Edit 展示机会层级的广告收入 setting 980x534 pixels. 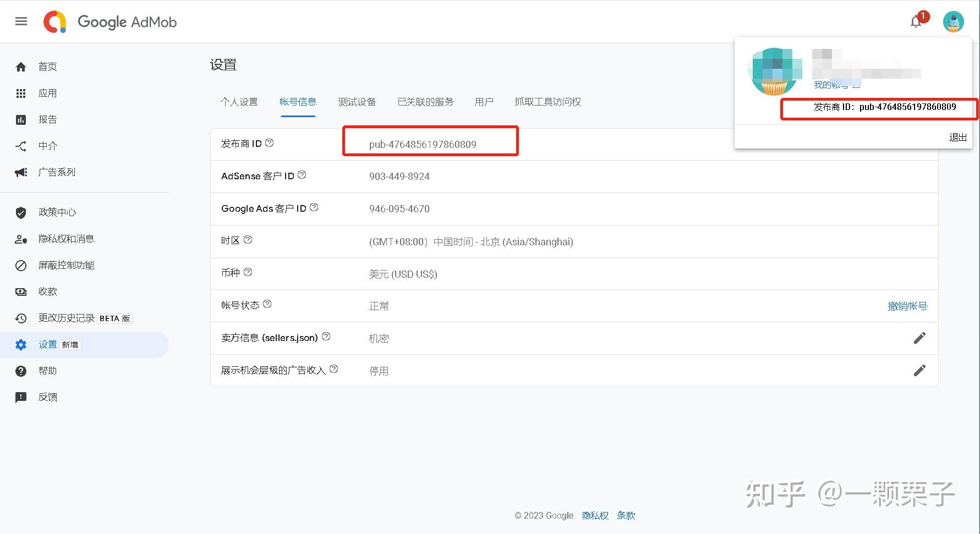coord(919,370)
